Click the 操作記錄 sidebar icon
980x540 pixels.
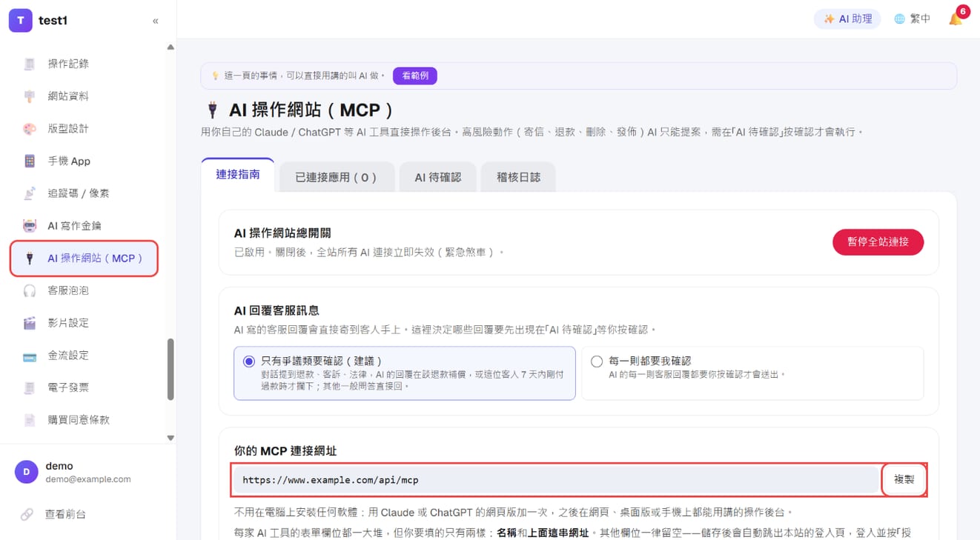point(30,64)
